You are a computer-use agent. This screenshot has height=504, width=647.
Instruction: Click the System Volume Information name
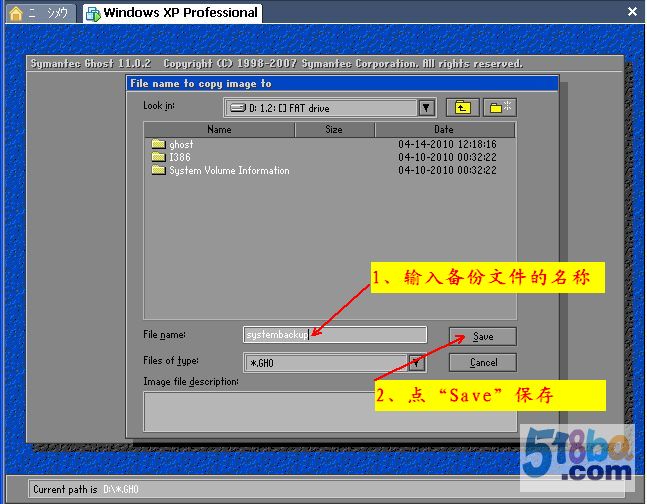click(x=229, y=170)
